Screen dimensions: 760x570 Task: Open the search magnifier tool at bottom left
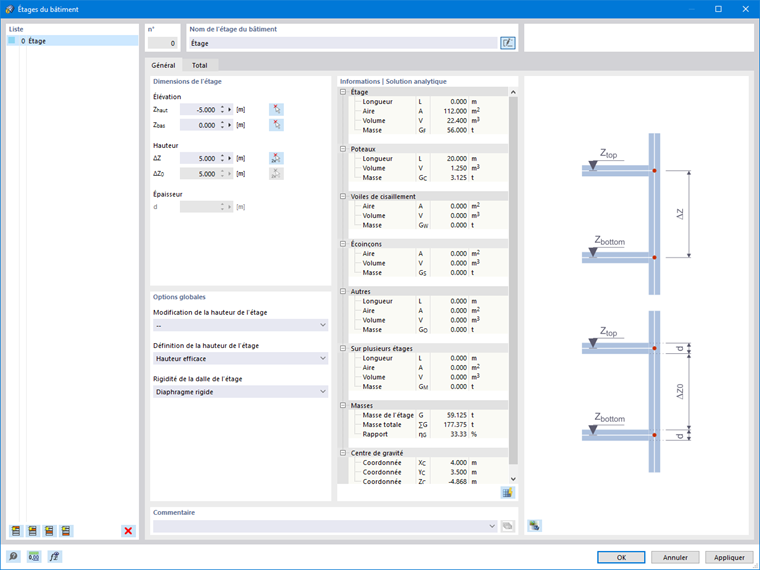14,556
